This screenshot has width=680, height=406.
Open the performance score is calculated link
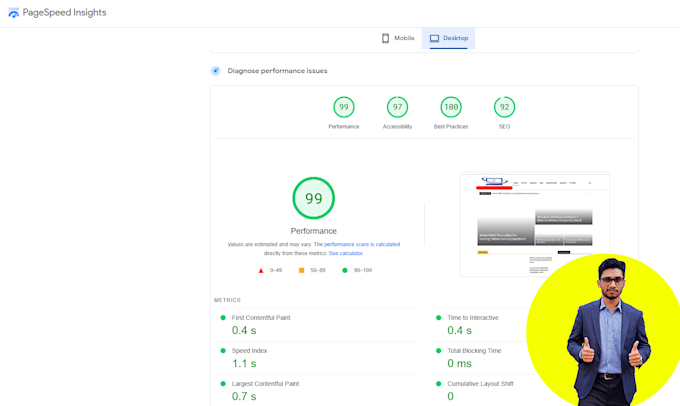(x=362, y=244)
